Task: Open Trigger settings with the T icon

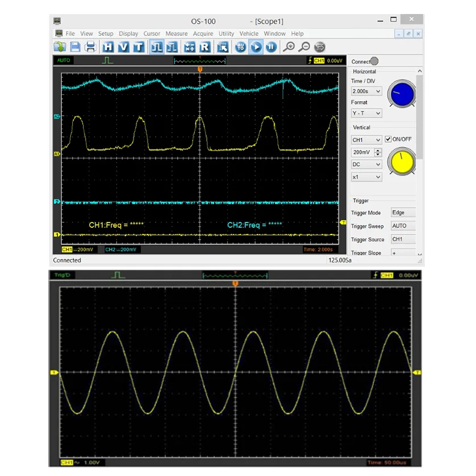Action: pyautogui.click(x=139, y=47)
